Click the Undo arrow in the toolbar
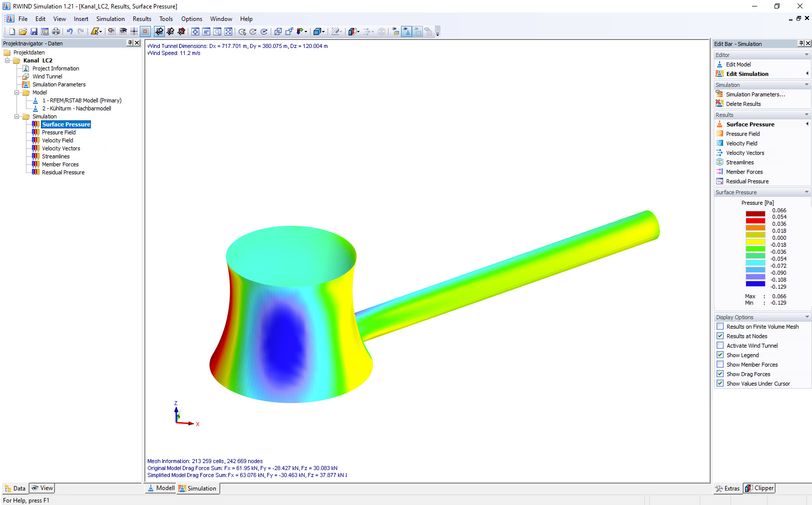 tap(70, 31)
